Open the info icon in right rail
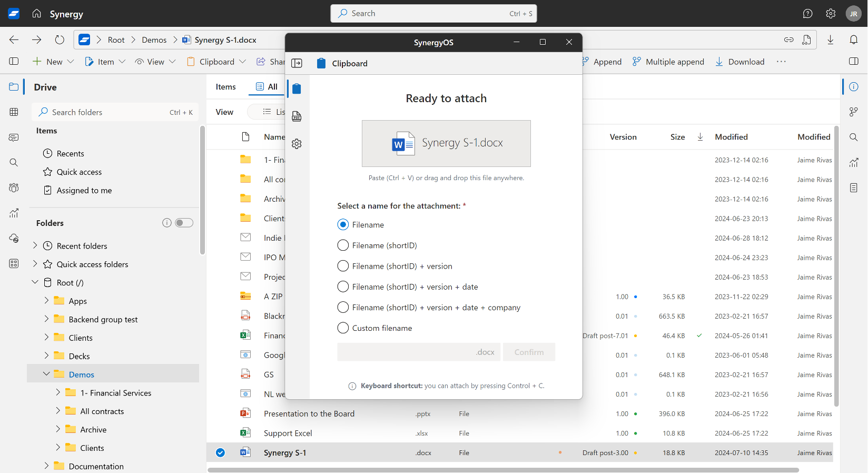This screenshot has height=473, width=868. pyautogui.click(x=854, y=87)
